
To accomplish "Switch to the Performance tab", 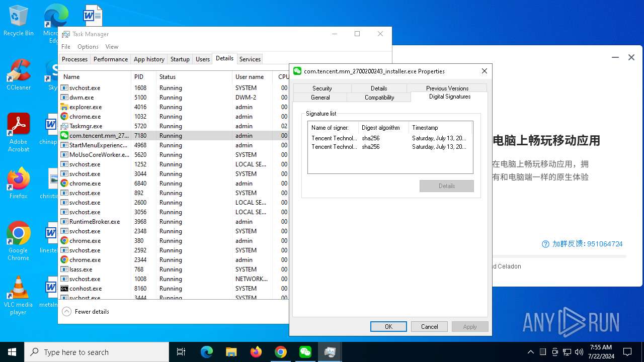I will click(111, 59).
